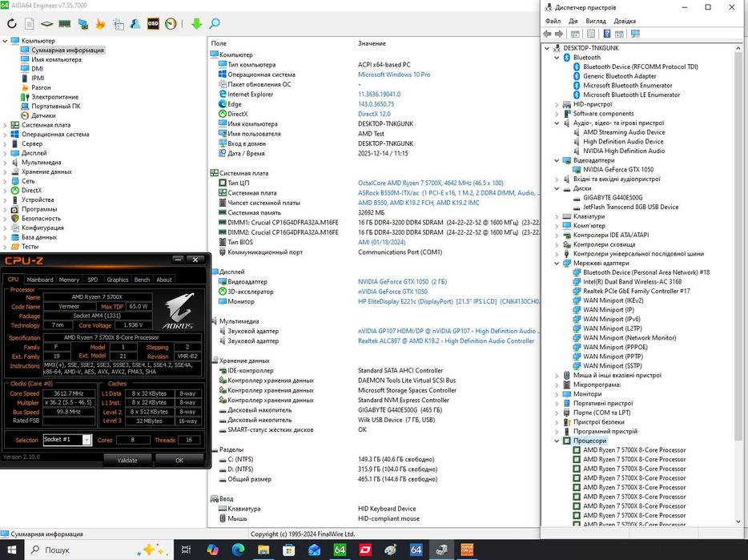
Task: Open Microsoft Store from the taskbar
Action: [288, 550]
